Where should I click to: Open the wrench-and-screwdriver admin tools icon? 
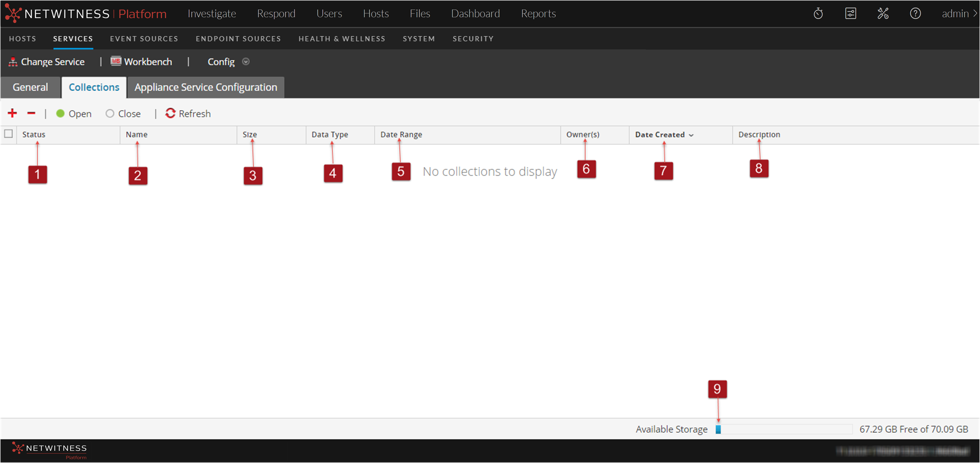[883, 13]
